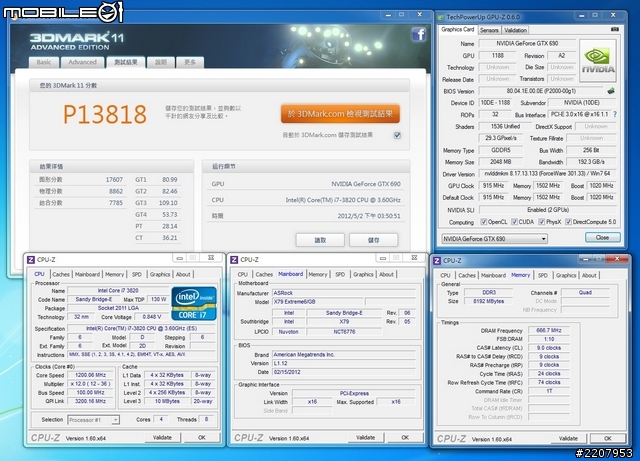640x461 pixels.
Task: Click the memory Size 8192 MBytes value
Action: tap(489, 301)
